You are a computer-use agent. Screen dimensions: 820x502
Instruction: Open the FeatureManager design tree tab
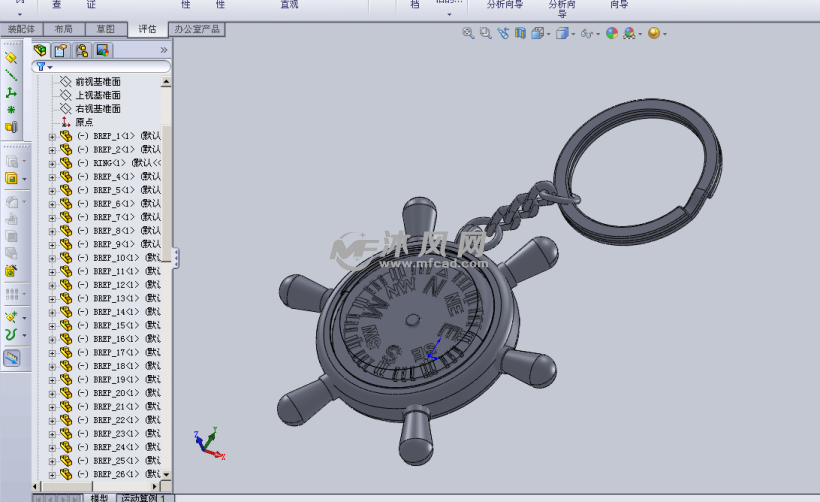(41, 50)
